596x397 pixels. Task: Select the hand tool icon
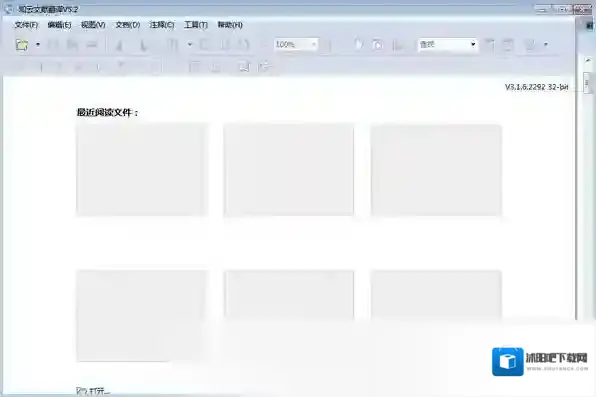click(358, 44)
